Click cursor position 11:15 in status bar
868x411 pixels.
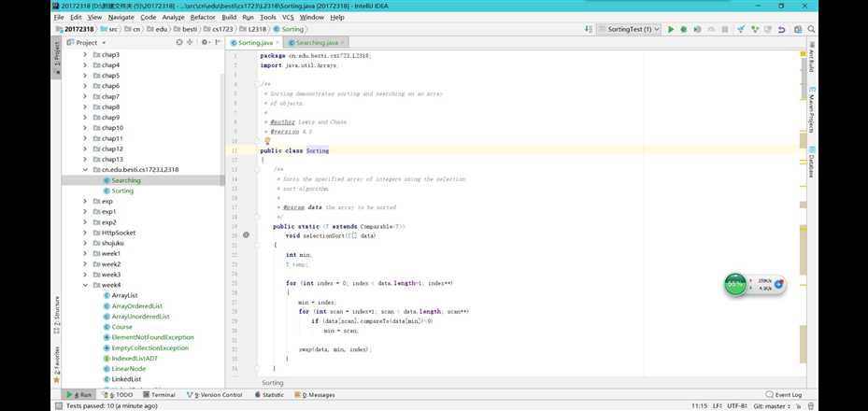pos(699,406)
